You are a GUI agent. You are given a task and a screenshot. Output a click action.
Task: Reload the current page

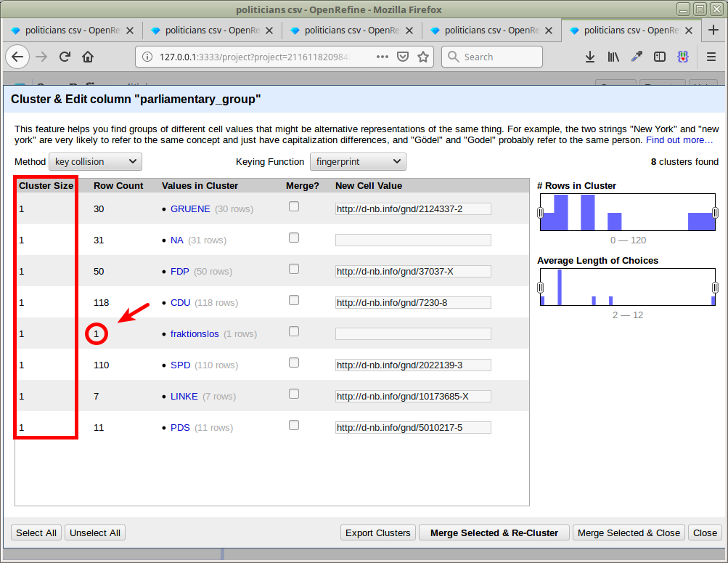65,57
